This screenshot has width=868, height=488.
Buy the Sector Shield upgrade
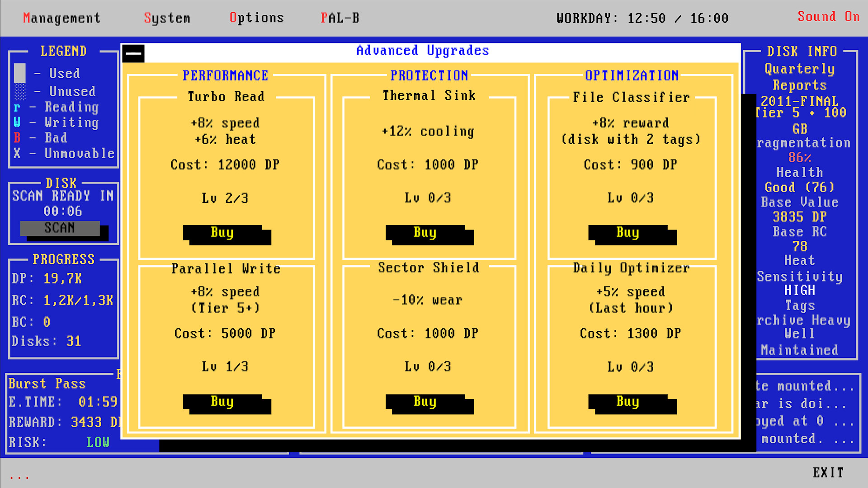(x=425, y=401)
